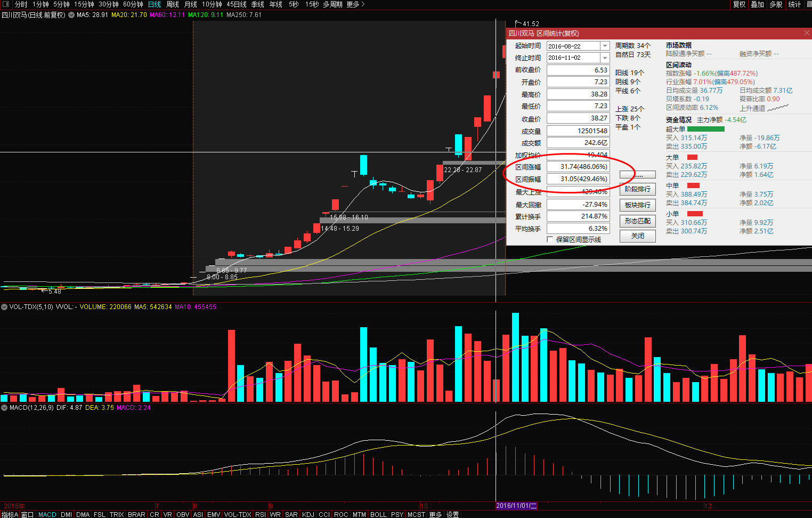Viewport: 812px width, 518px height.
Task: Select the 季线 quarterly chart tab
Action: click(258, 4)
